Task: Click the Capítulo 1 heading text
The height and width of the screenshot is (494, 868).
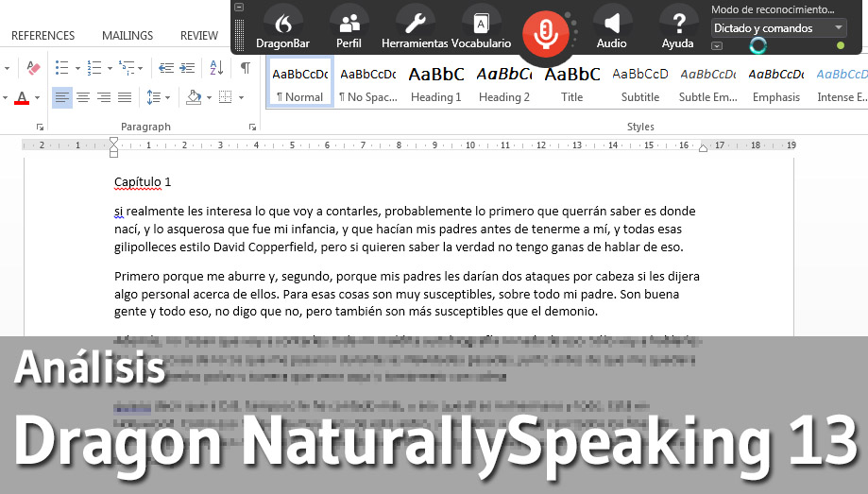Action: click(143, 181)
